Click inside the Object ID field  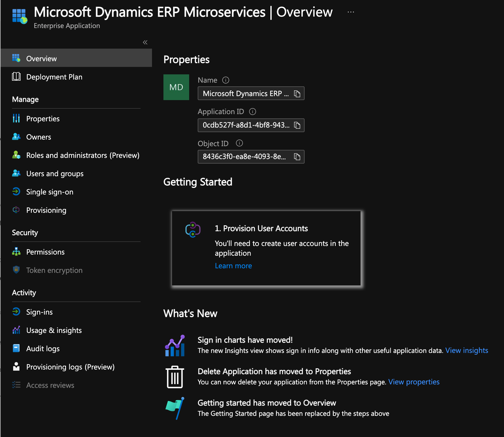point(251,157)
